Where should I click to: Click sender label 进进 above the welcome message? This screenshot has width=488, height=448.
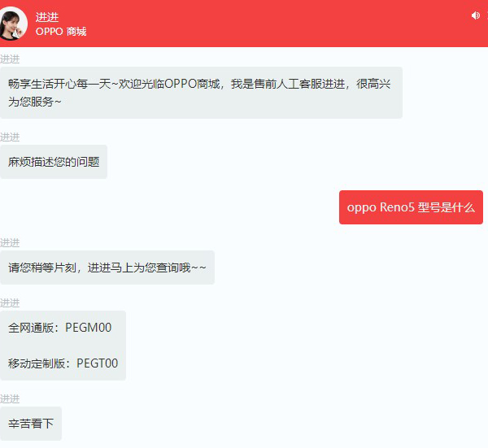[10, 59]
